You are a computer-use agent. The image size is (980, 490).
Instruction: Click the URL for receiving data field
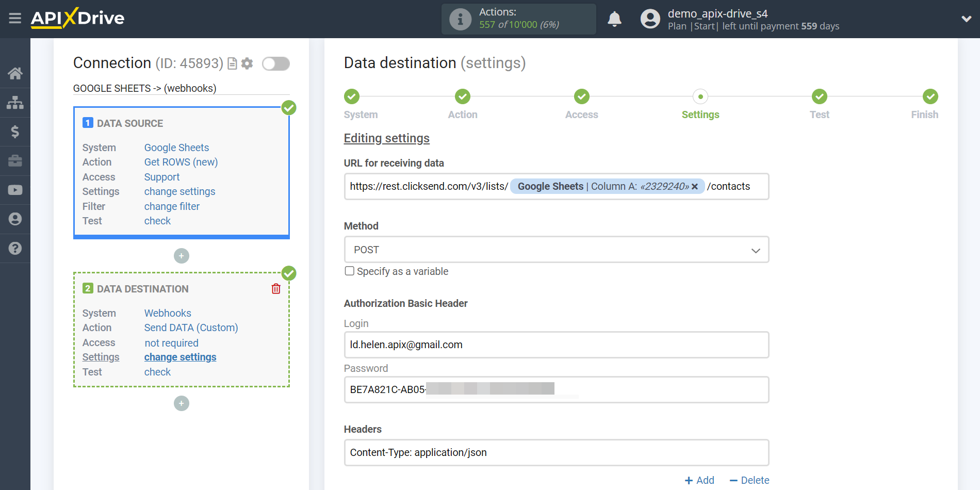(x=557, y=186)
